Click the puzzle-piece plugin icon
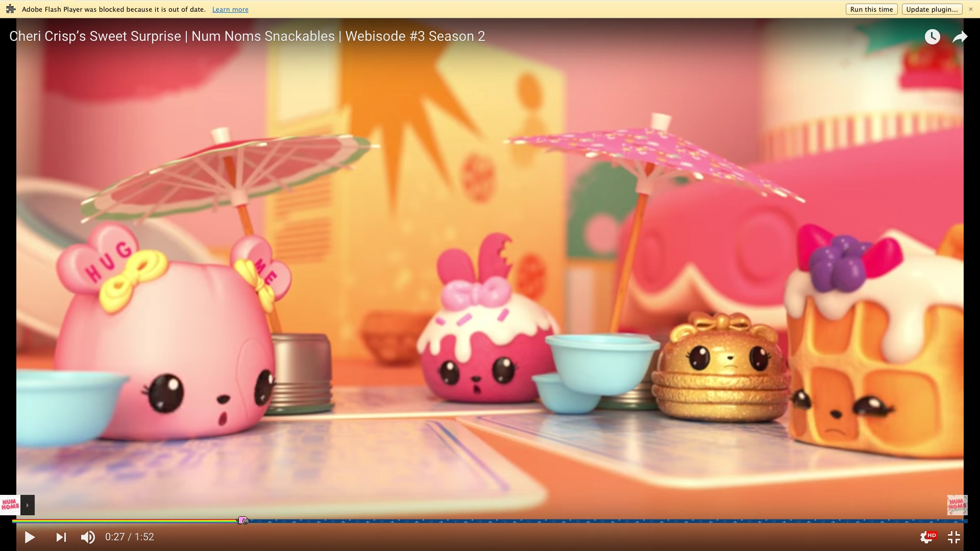This screenshot has height=551, width=980. pos(10,9)
